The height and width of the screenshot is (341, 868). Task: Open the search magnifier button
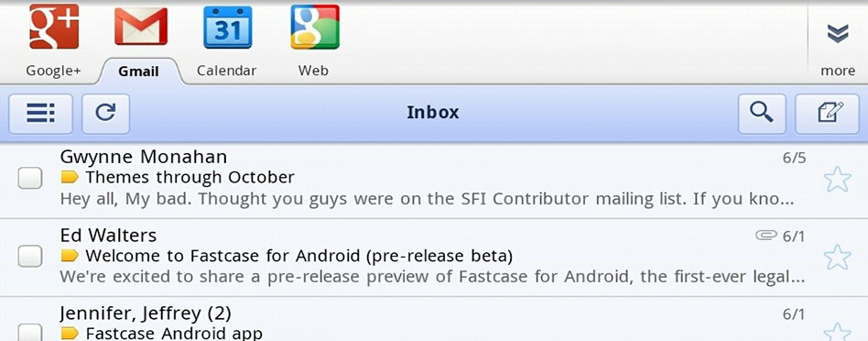[x=762, y=114]
